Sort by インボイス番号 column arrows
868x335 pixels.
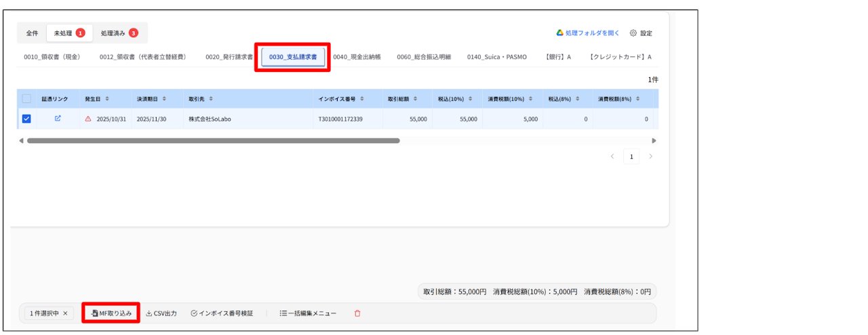(x=362, y=99)
